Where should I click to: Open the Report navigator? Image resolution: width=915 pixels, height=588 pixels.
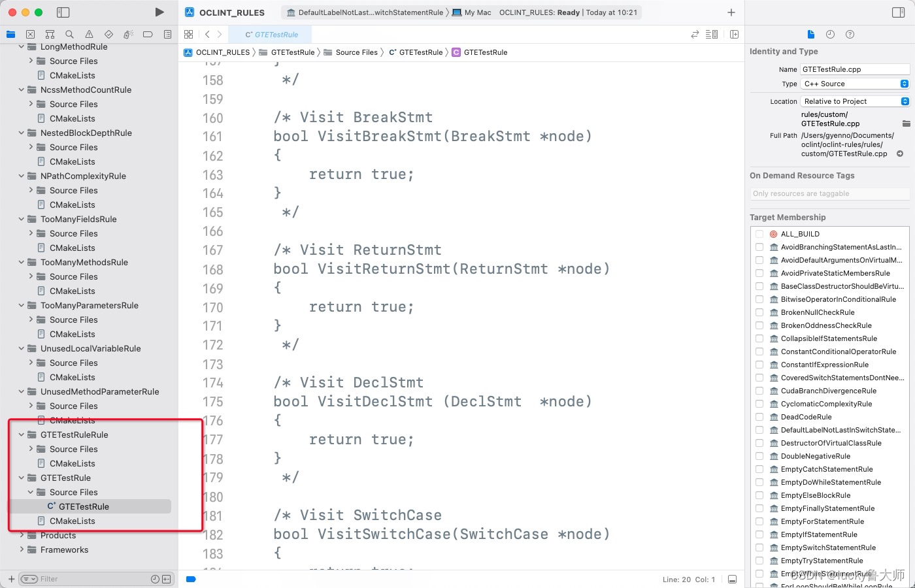click(x=167, y=34)
